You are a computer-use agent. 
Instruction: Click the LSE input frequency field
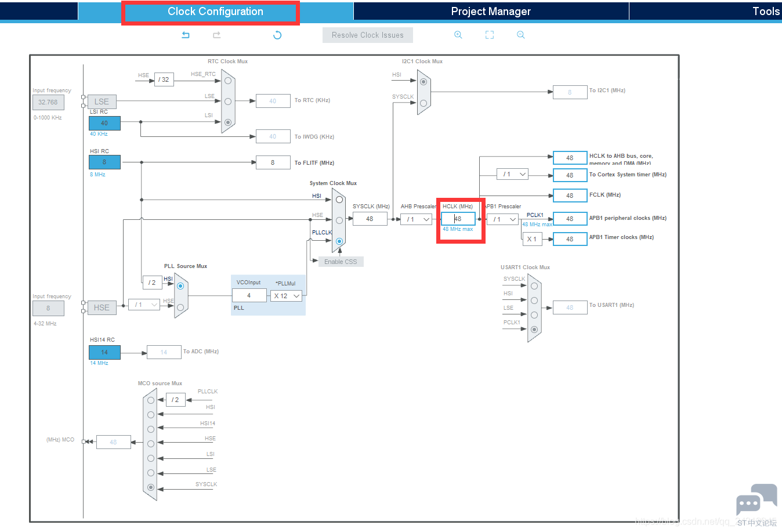click(48, 102)
